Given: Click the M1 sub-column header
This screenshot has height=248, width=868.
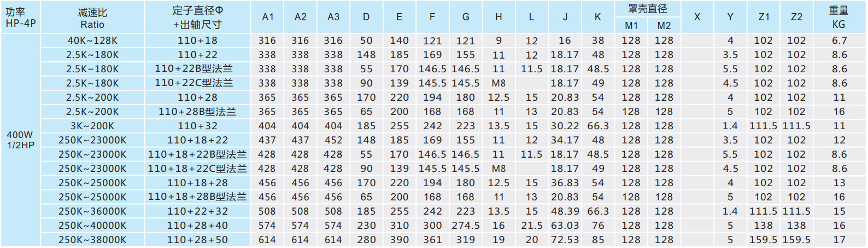Looking at the screenshot, I should point(631,25).
